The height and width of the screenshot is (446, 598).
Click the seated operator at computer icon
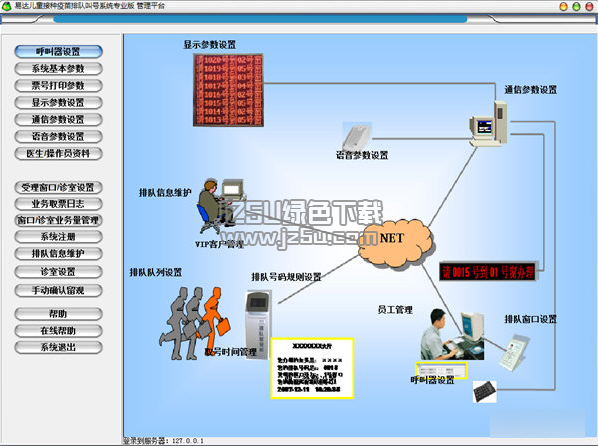click(222, 206)
